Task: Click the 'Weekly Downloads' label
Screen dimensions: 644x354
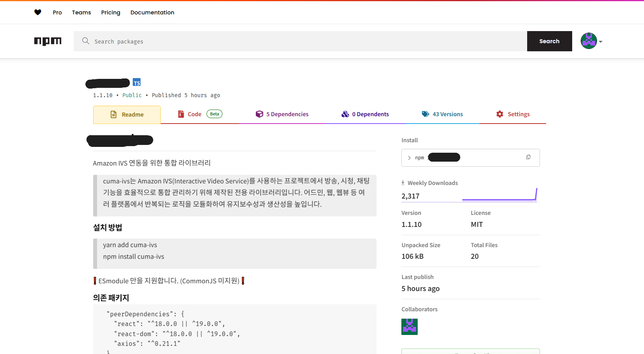Action: point(432,183)
